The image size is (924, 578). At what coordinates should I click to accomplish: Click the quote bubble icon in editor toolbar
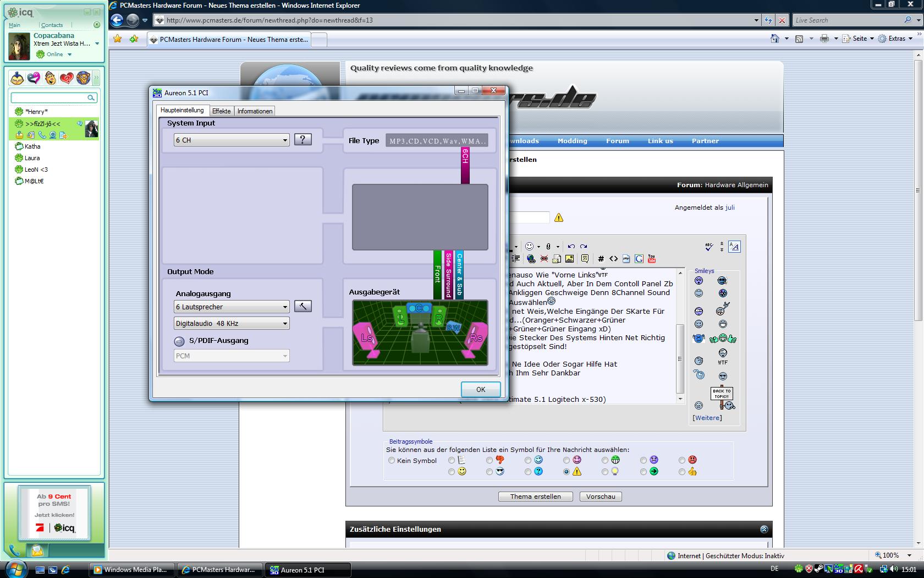click(585, 259)
